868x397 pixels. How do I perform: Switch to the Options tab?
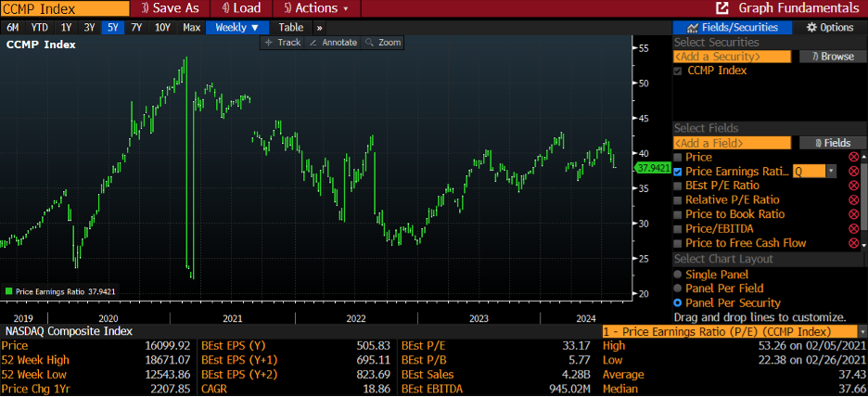(x=828, y=27)
